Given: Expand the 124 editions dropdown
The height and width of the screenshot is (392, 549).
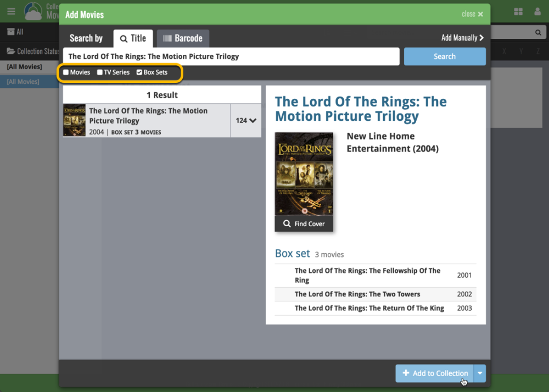Looking at the screenshot, I should (246, 120).
